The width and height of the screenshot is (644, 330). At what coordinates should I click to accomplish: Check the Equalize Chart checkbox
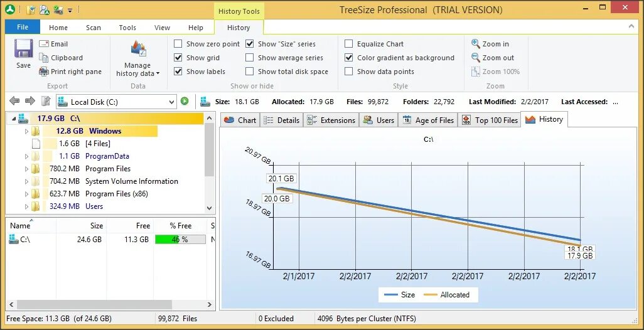(x=349, y=44)
